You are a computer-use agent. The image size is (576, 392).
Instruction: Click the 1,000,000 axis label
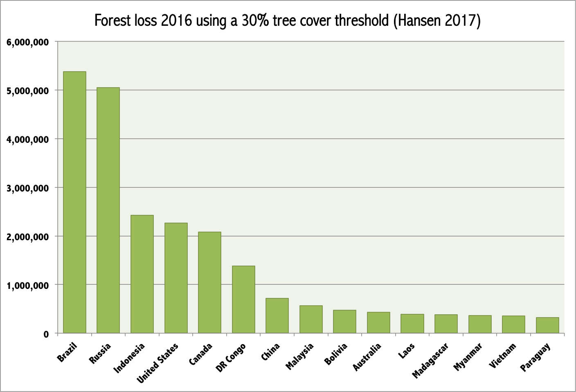coord(27,285)
